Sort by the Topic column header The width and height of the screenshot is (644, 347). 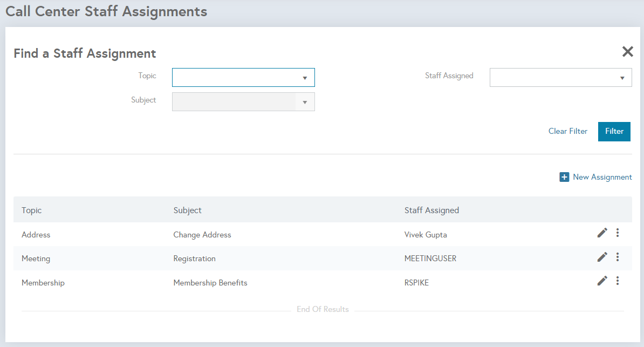32,210
